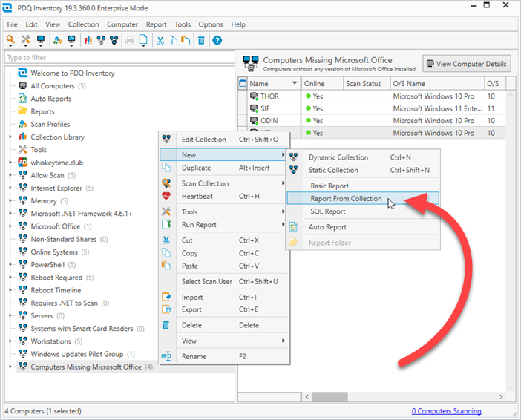Click the blue help question mark icon
This screenshot has width=521, height=420.
click(x=217, y=41)
